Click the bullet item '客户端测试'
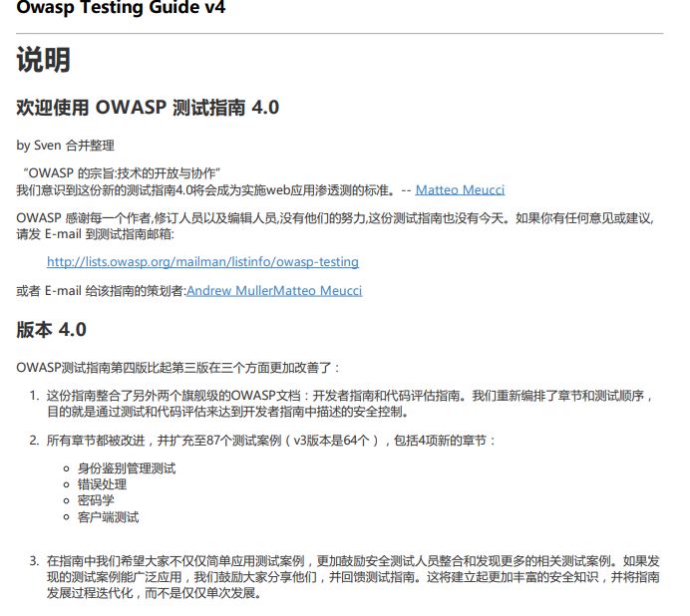 [109, 517]
